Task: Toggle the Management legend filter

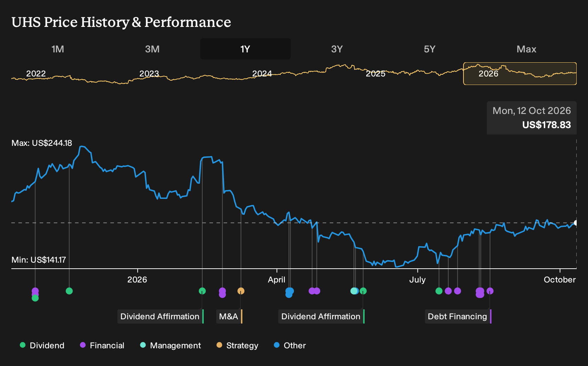Action: [x=171, y=345]
